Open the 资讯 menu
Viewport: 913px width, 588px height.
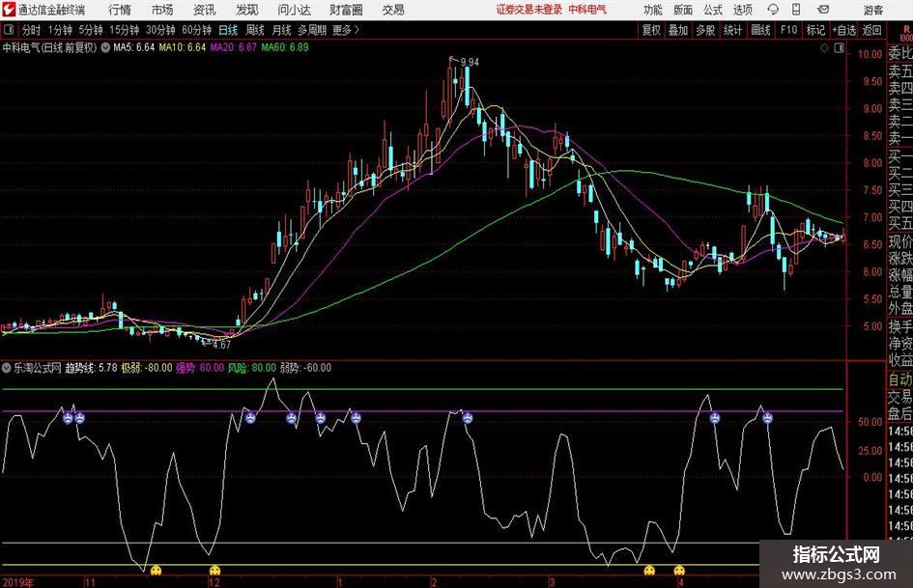coord(205,10)
